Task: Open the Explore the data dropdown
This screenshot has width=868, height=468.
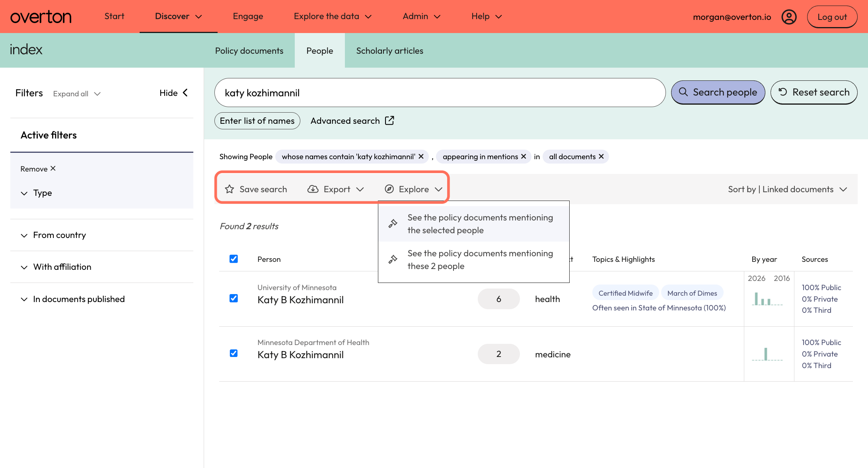Action: [x=333, y=16]
